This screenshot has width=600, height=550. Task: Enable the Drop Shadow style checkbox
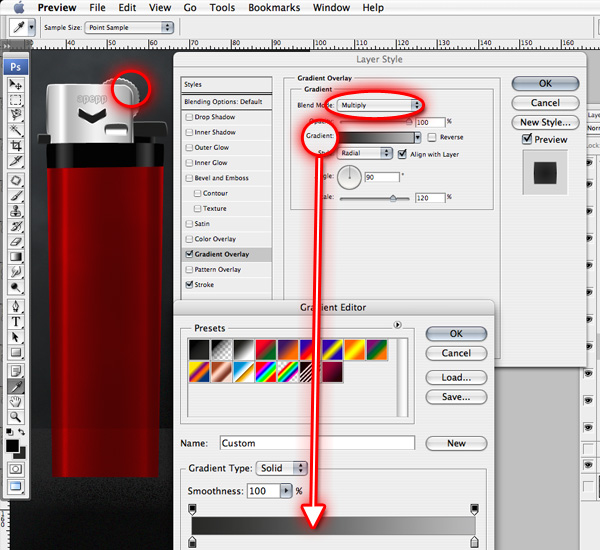pos(189,117)
